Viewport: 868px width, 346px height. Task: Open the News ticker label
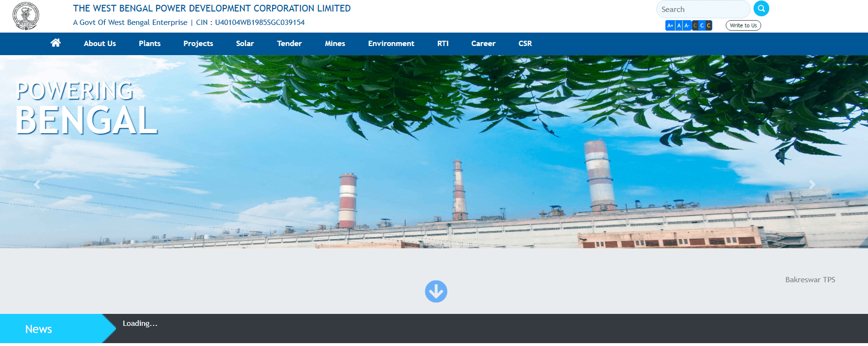(38, 329)
